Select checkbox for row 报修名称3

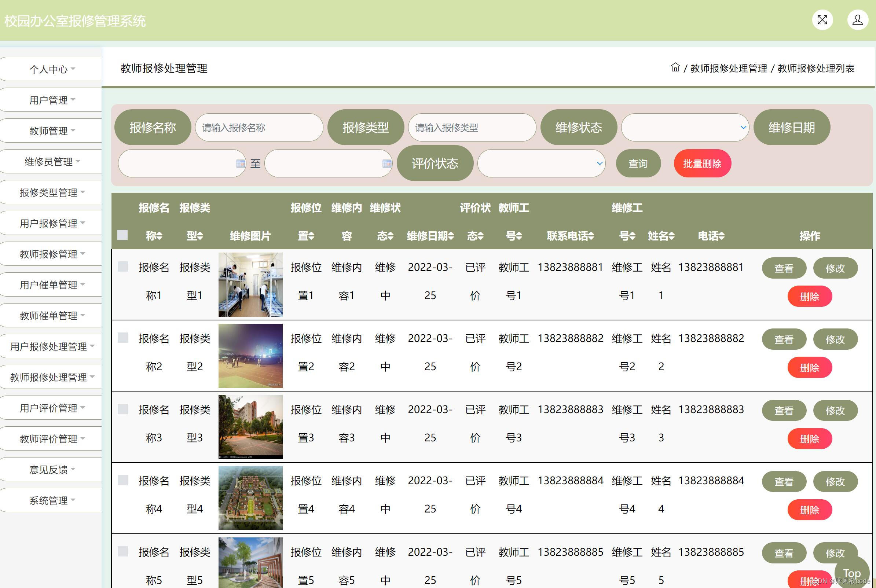pos(122,409)
